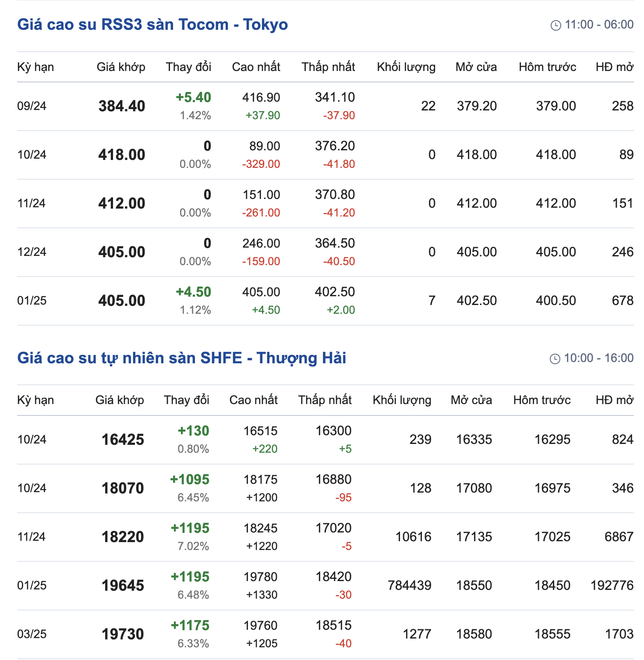Click the matched price 18070
This screenshot has width=644, height=660.
point(123,488)
